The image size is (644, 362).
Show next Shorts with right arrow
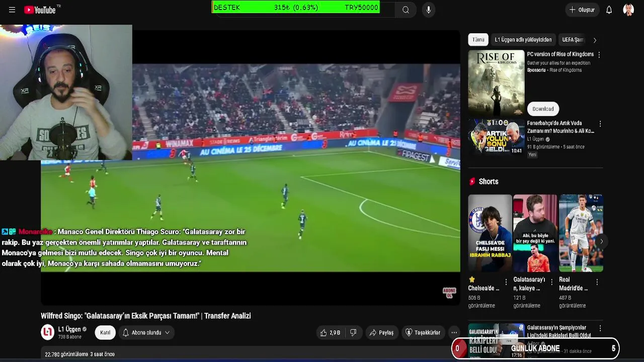[x=601, y=241]
